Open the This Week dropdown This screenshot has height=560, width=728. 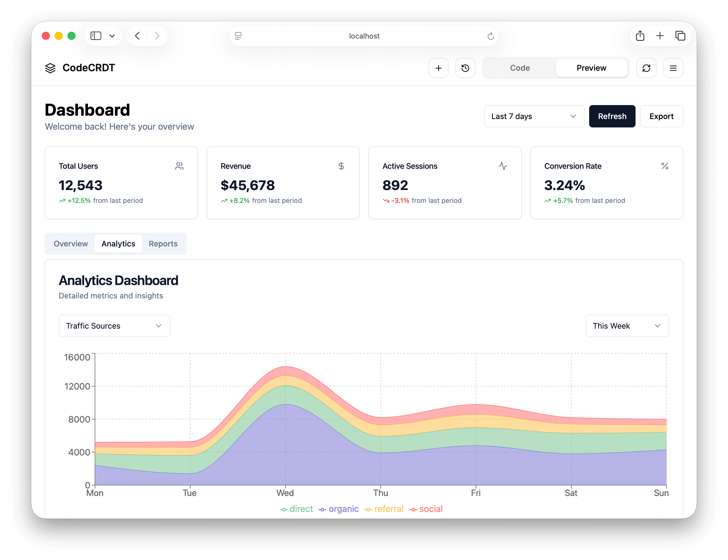(x=627, y=326)
